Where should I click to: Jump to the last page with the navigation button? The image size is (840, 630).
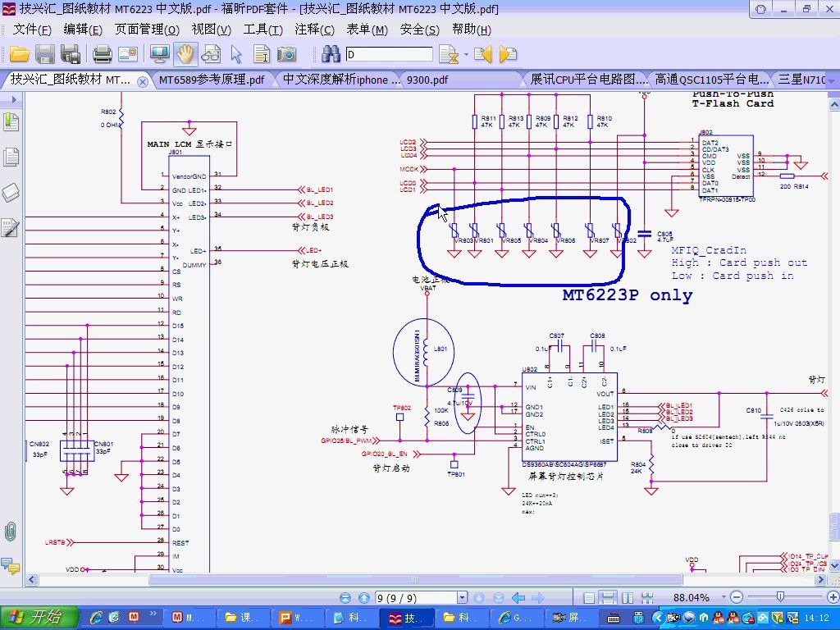coord(499,597)
